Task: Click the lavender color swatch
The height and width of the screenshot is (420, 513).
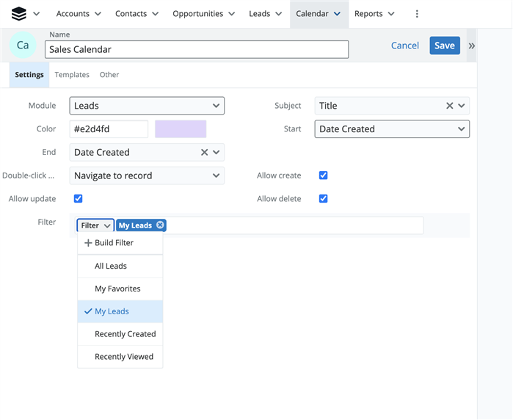Action: pyautogui.click(x=181, y=129)
